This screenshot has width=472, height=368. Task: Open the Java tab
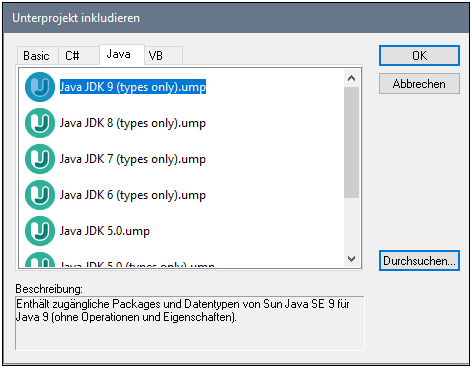(122, 54)
